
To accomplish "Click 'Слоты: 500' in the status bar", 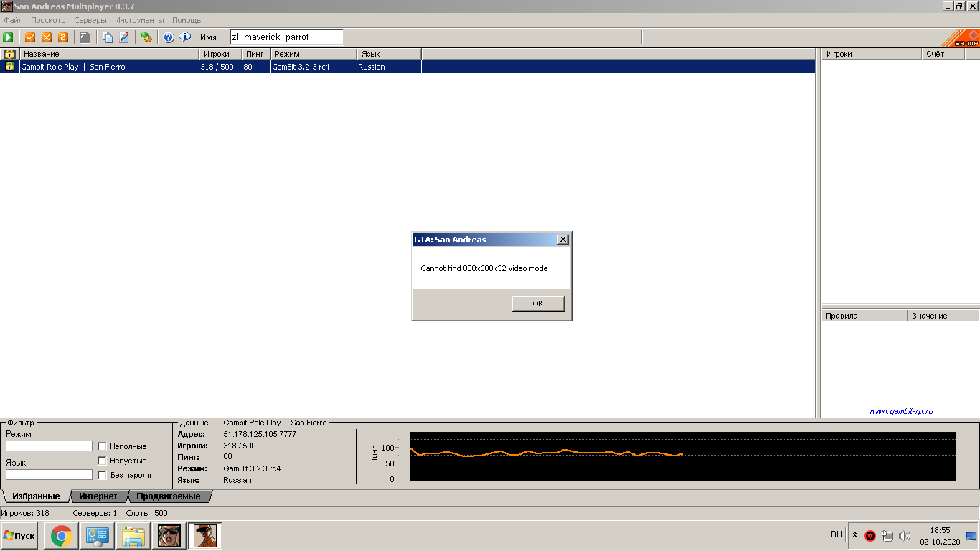I will [146, 513].
